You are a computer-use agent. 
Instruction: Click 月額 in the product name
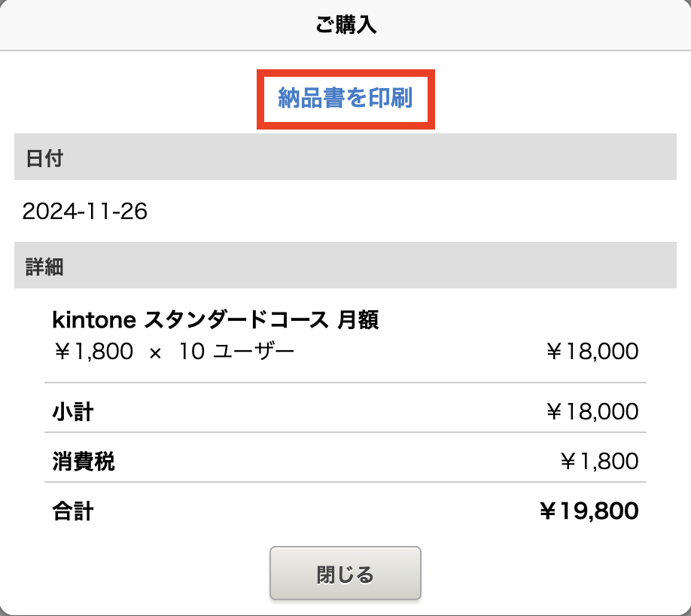pyautogui.click(x=358, y=321)
